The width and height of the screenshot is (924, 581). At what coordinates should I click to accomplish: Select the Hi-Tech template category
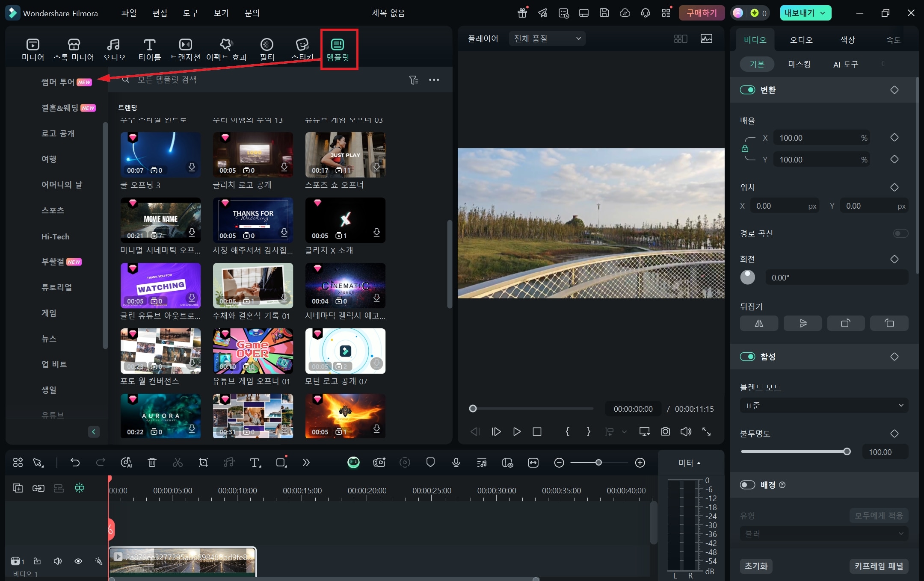click(55, 236)
